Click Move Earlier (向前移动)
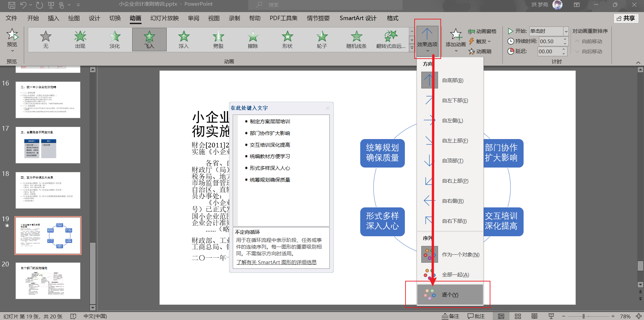The image size is (644, 320). pyautogui.click(x=589, y=41)
